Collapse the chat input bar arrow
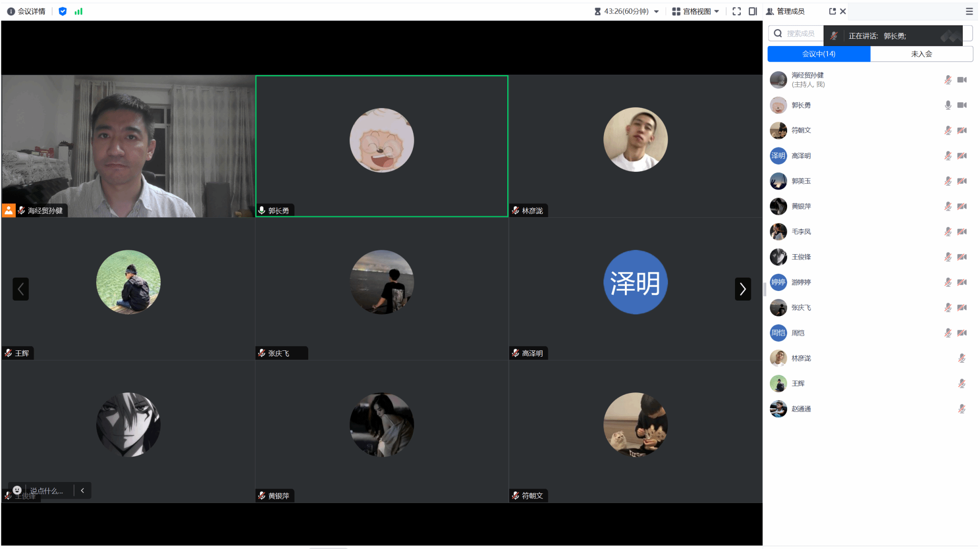The height and width of the screenshot is (549, 980). pos(82,491)
